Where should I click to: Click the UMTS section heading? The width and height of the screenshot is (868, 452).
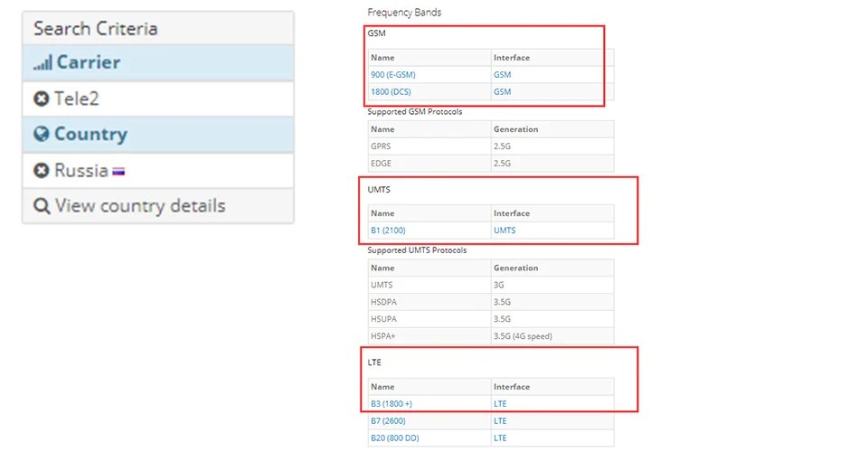point(379,189)
